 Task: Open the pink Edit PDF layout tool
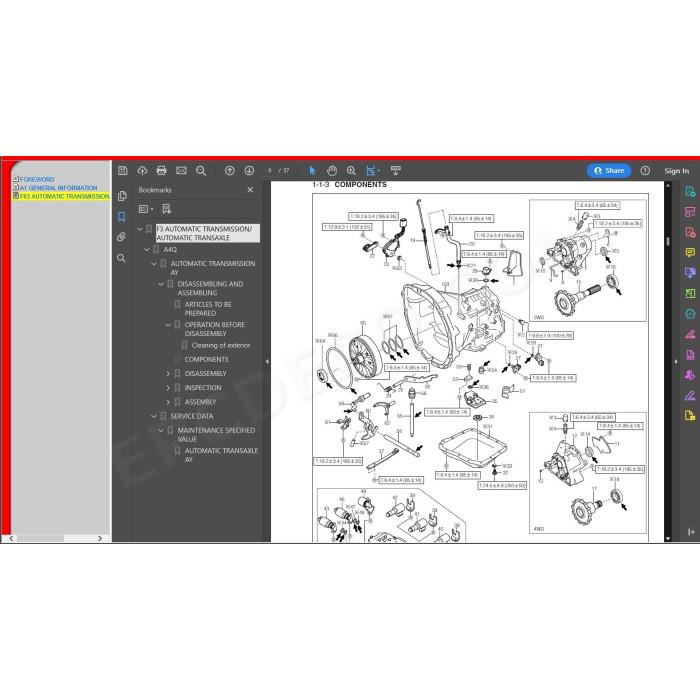(690, 212)
